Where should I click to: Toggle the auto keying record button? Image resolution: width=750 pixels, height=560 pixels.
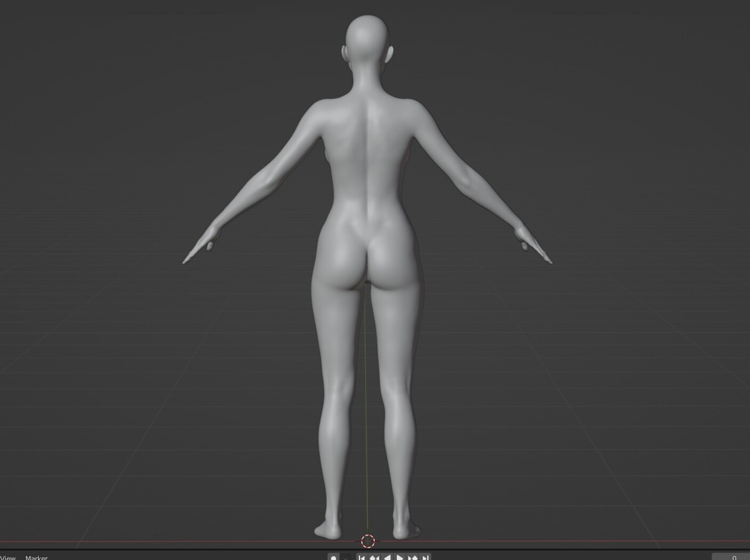click(x=333, y=557)
